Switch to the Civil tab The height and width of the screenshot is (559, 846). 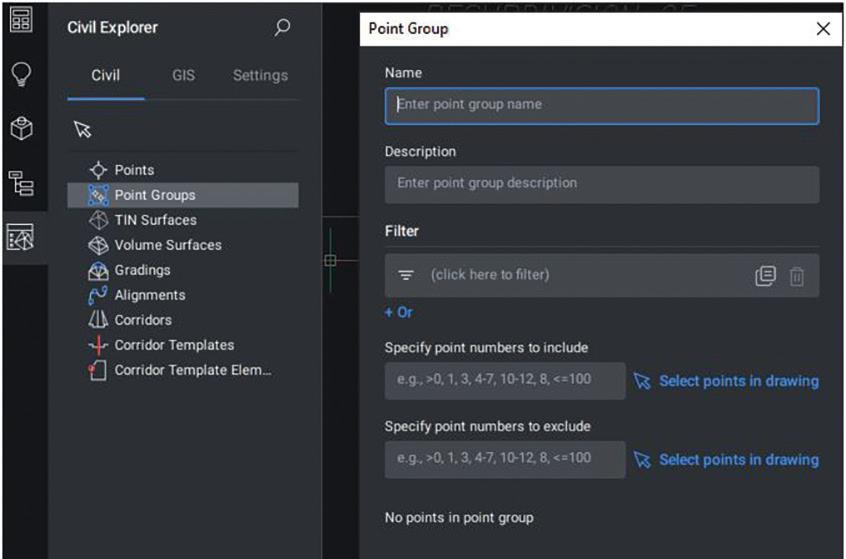(x=106, y=76)
